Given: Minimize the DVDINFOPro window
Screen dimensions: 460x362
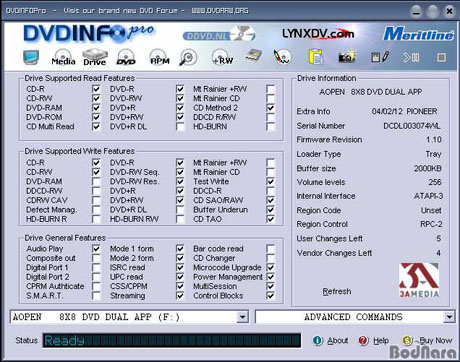Looking at the screenshot, I should [416, 11].
